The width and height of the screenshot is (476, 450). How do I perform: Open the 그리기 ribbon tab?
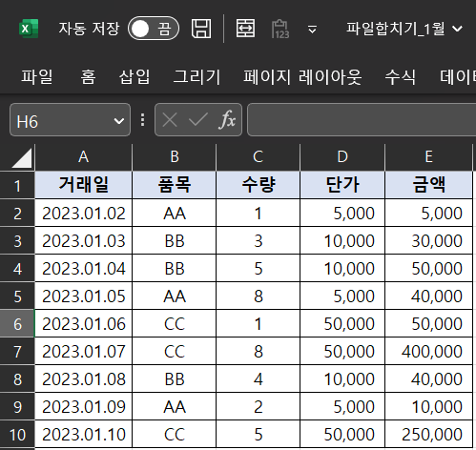tap(197, 77)
